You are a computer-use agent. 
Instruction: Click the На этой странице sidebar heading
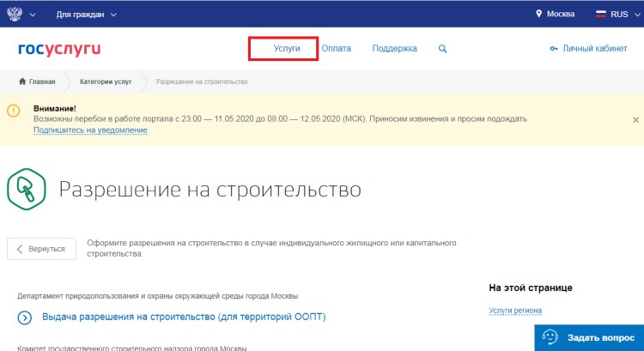tap(531, 287)
